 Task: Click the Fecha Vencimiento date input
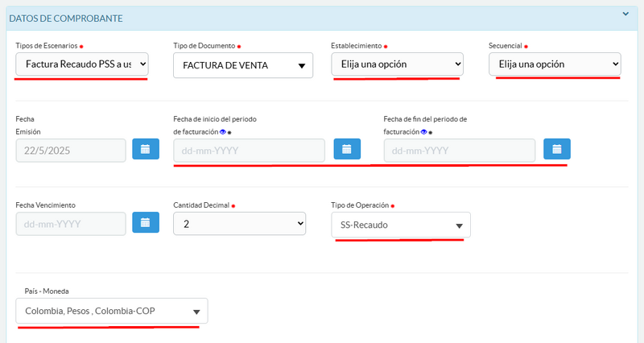point(71,223)
